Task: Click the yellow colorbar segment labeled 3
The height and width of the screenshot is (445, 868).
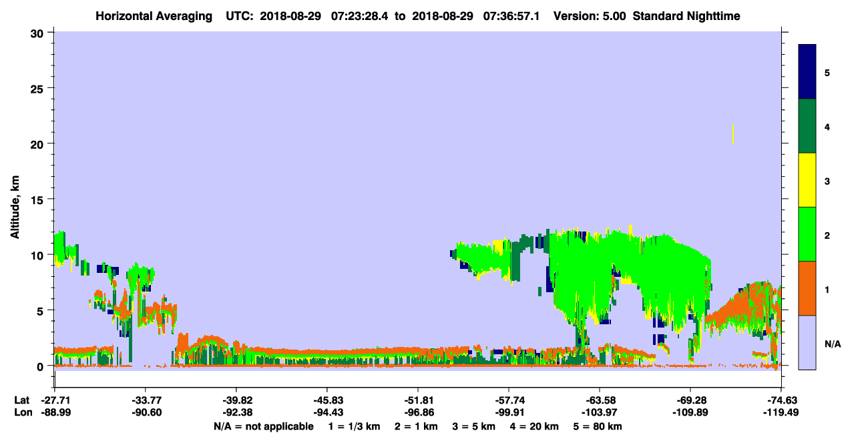Action: coord(807,180)
